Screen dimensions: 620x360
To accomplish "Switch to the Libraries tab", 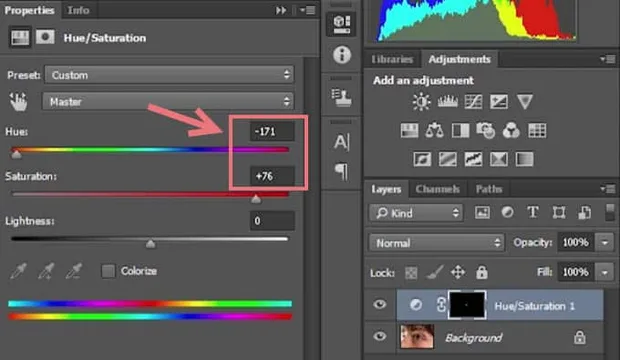I will point(392,59).
